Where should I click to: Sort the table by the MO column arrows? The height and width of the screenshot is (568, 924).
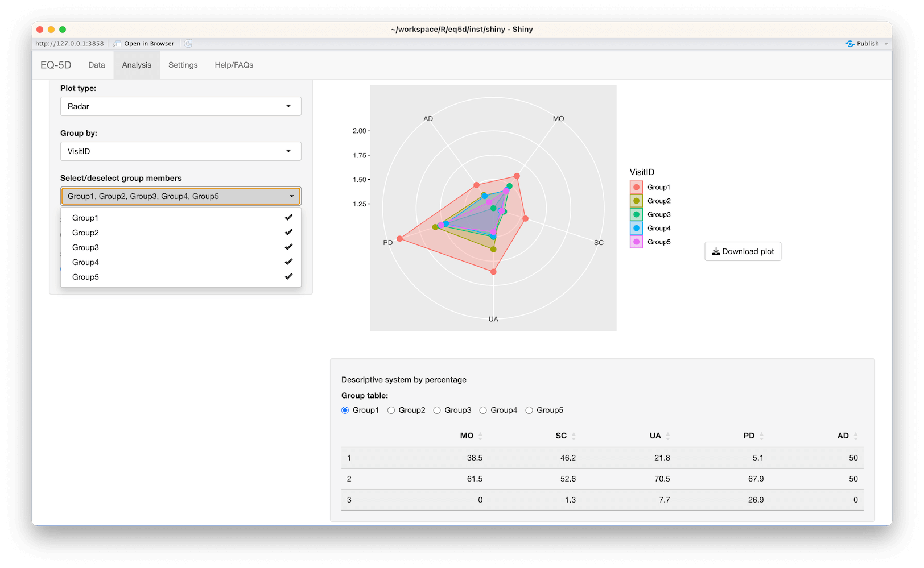480,435
